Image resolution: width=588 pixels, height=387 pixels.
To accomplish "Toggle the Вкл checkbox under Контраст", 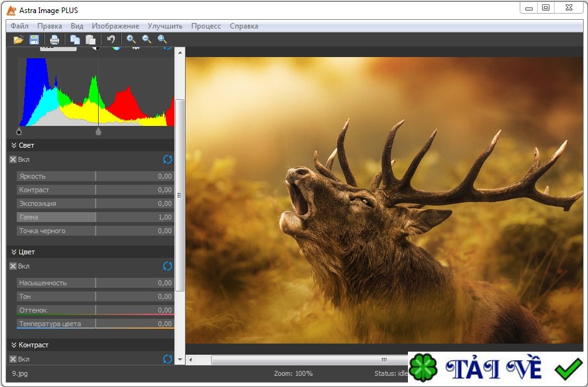I will click(13, 359).
